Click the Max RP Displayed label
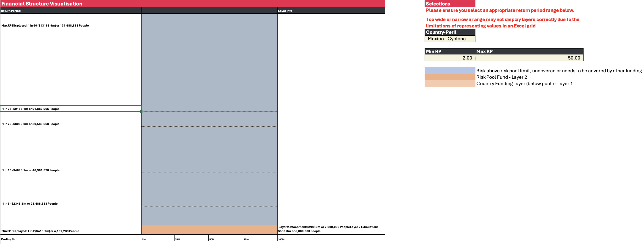644x244 pixels. (x=45, y=26)
